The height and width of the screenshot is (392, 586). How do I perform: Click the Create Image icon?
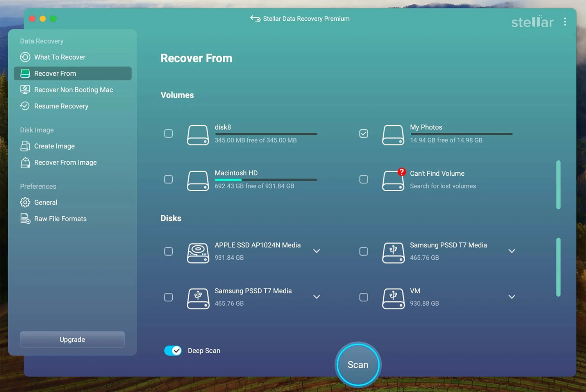click(25, 146)
